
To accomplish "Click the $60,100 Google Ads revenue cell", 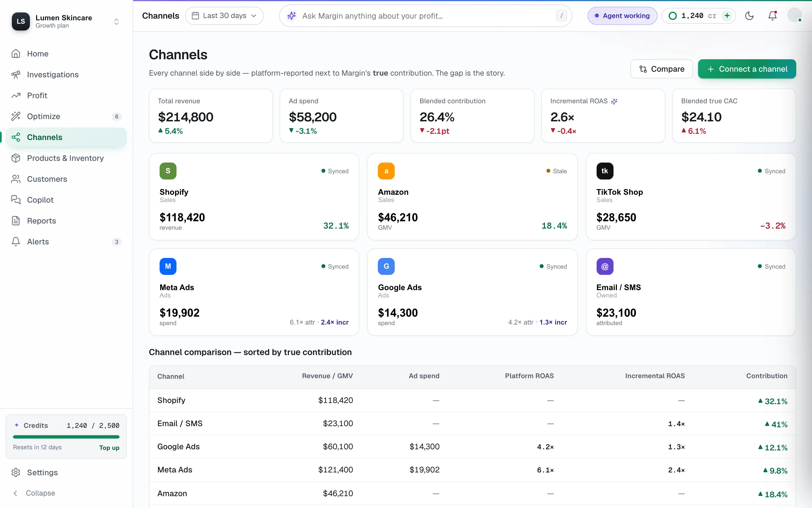I will coord(337,446).
